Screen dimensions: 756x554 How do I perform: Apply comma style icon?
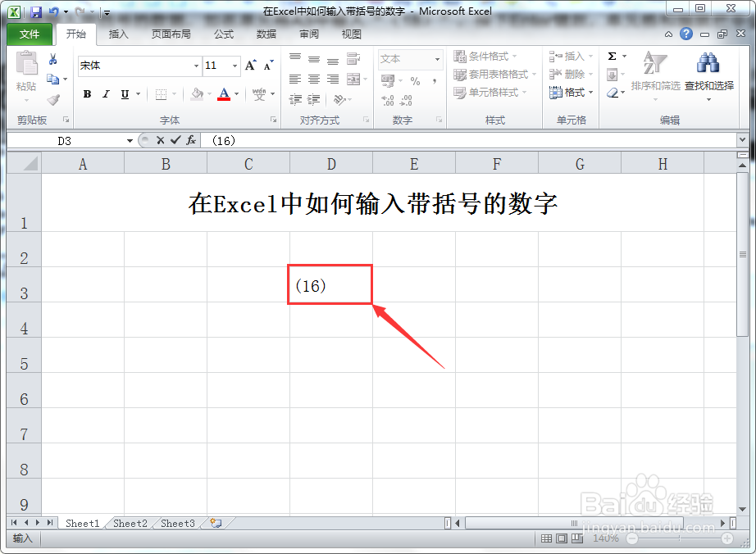click(435, 80)
